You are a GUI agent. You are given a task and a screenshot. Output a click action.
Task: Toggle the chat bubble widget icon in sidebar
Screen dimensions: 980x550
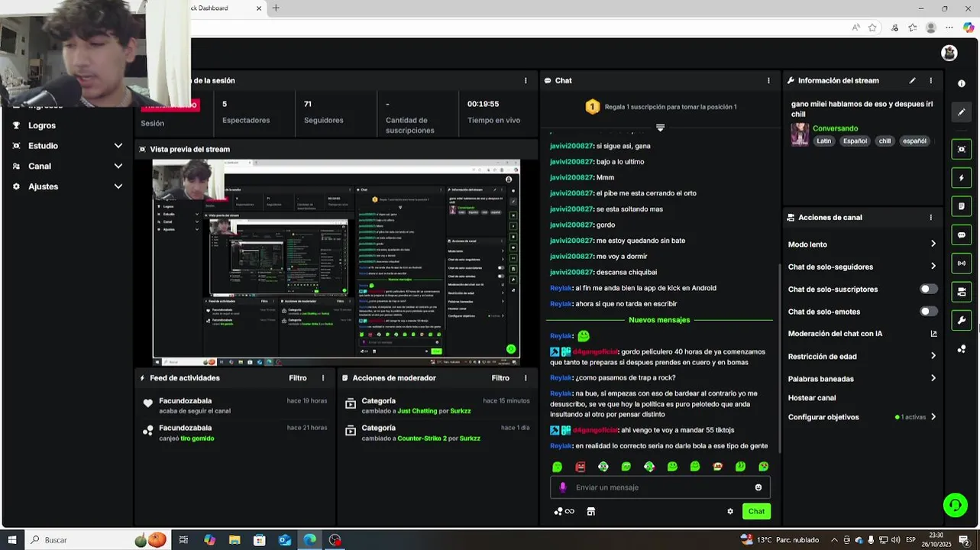pyautogui.click(x=961, y=235)
